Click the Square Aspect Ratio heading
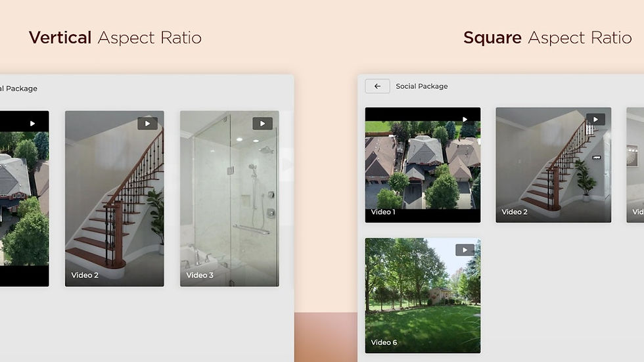 [547, 37]
